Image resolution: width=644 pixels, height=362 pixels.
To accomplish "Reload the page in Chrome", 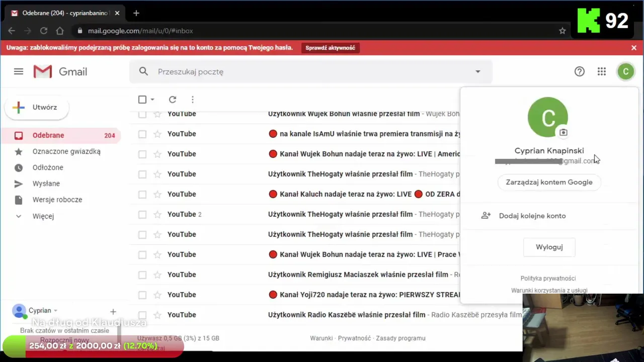I will pyautogui.click(x=44, y=31).
